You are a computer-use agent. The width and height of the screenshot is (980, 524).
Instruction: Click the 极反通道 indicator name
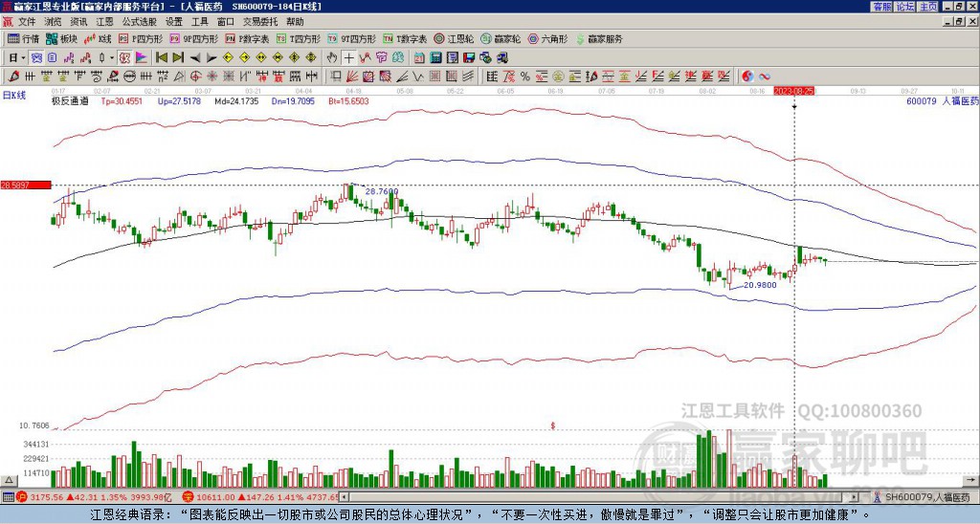(70, 101)
